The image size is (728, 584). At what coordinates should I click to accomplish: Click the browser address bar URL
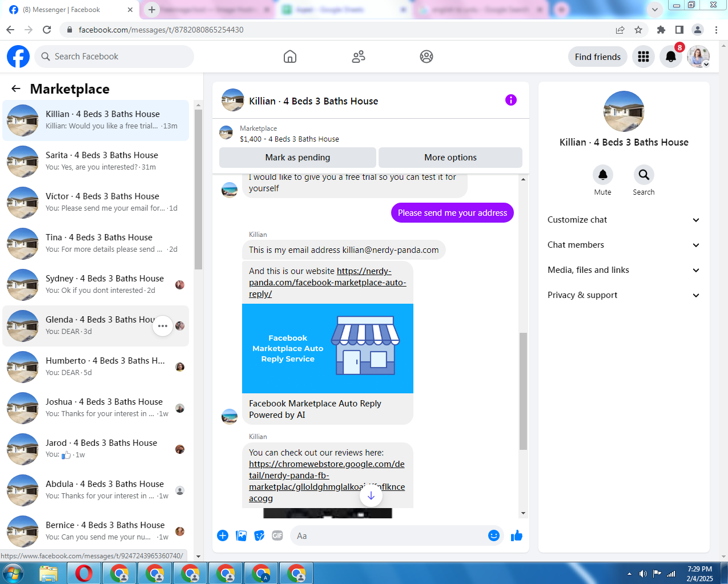[x=161, y=30]
